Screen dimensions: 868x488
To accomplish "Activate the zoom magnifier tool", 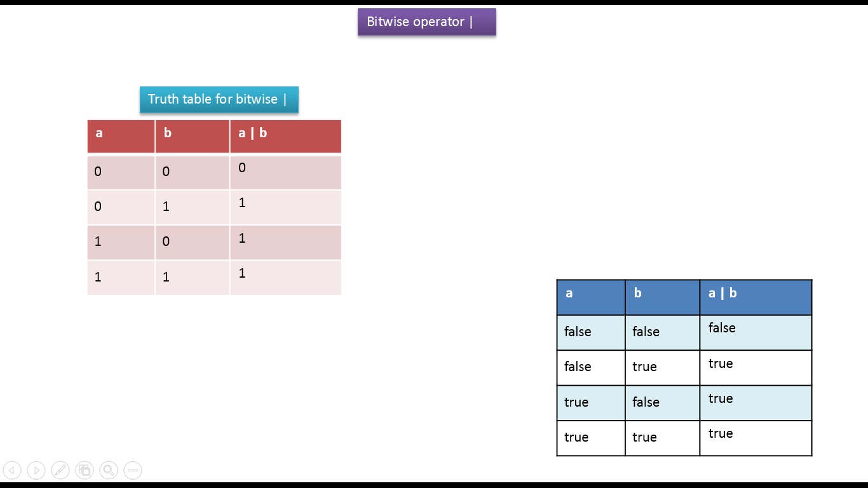I will pos(109,470).
